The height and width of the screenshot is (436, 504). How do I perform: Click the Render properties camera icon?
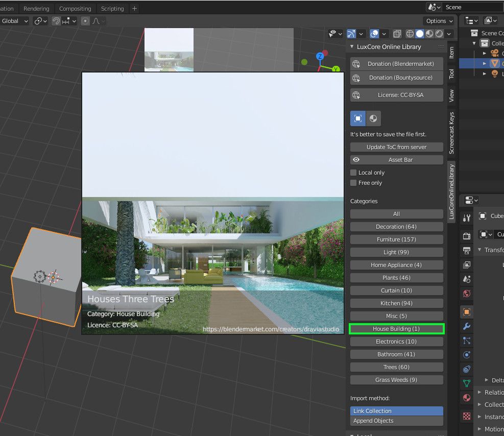(x=466, y=236)
